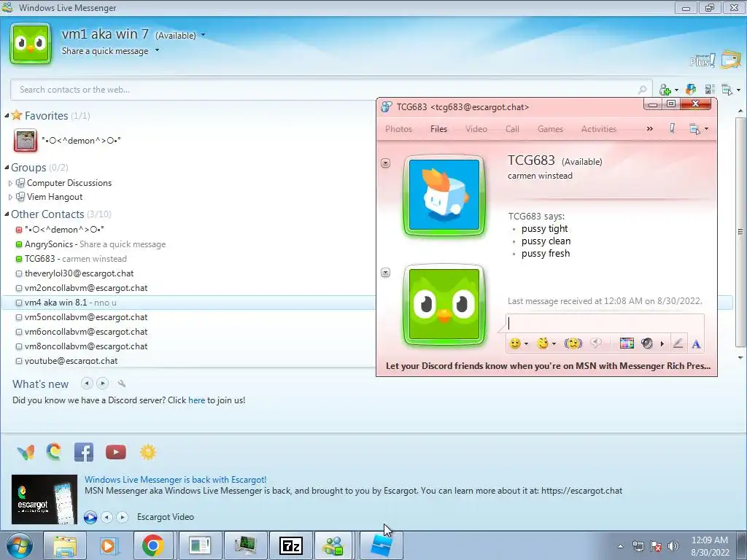Show hidden system tray icons
The image size is (747, 560).
[620, 546]
